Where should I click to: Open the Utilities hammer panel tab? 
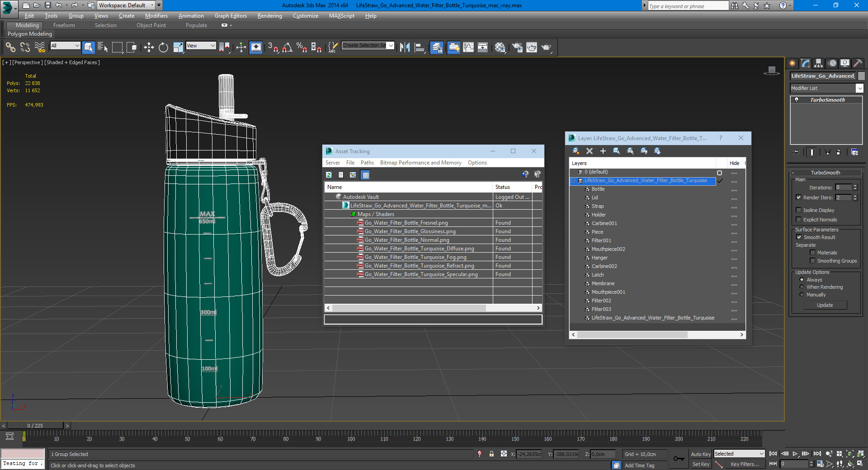coord(858,63)
